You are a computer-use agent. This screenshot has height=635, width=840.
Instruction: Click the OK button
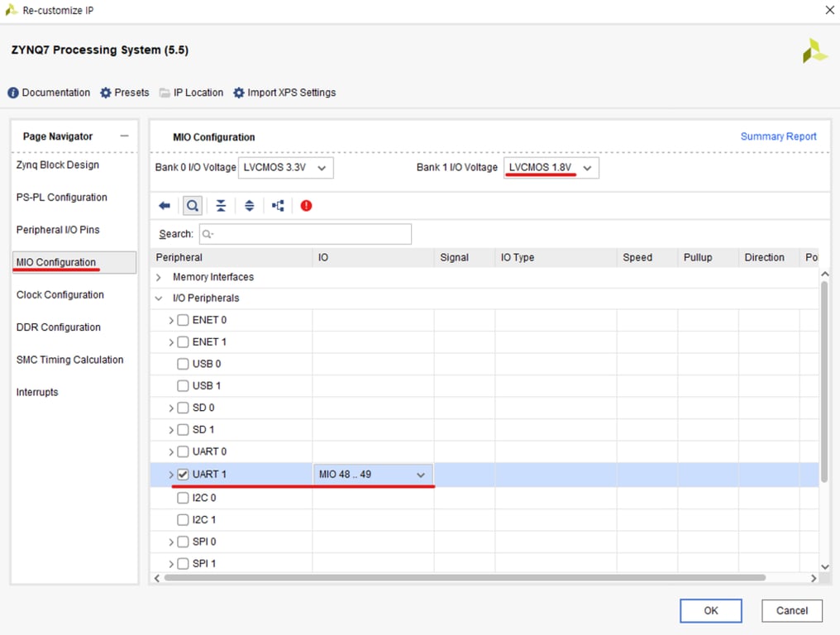(x=711, y=611)
